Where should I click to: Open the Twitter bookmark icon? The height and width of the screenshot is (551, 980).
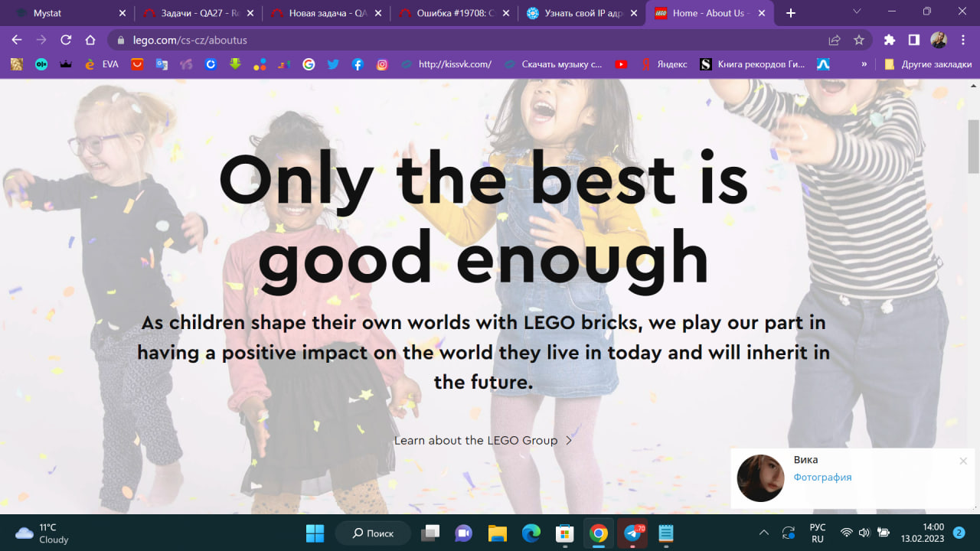point(333,64)
